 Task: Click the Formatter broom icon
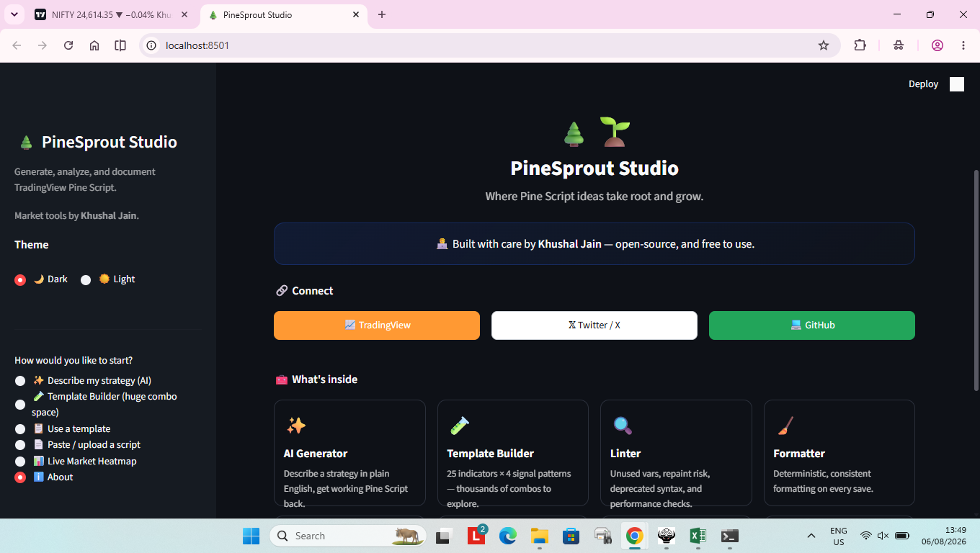point(785,426)
